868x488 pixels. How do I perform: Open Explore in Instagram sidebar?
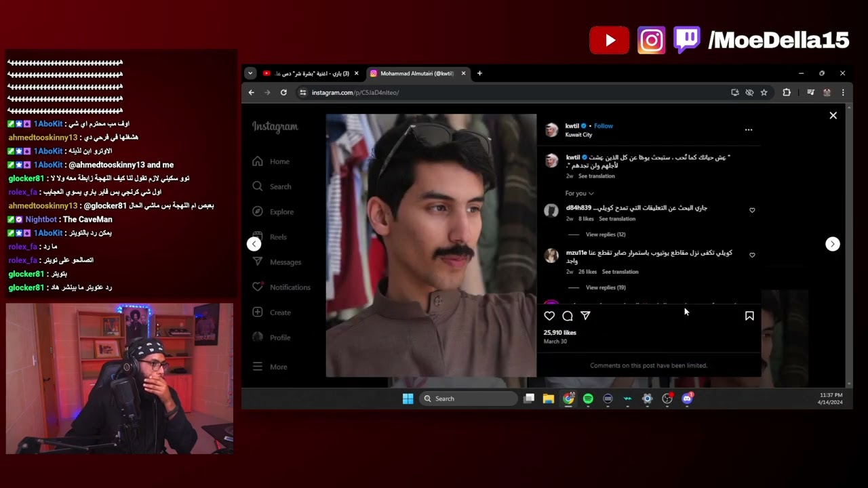[x=273, y=211]
